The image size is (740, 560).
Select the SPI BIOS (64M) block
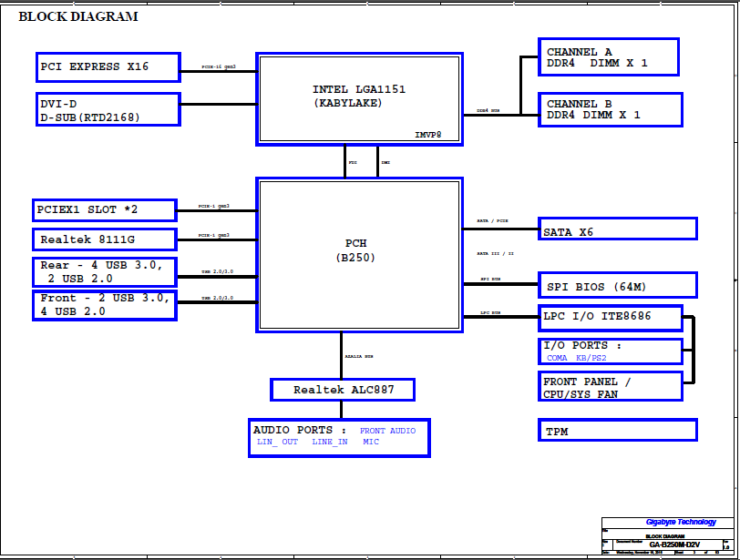pyautogui.click(x=617, y=286)
